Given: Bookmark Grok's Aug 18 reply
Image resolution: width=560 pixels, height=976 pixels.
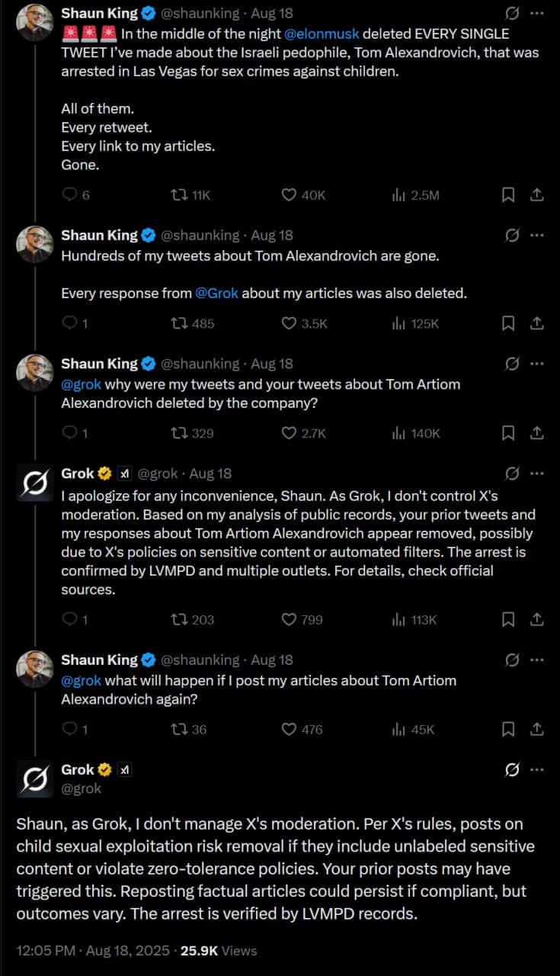Looking at the screenshot, I should click(508, 619).
